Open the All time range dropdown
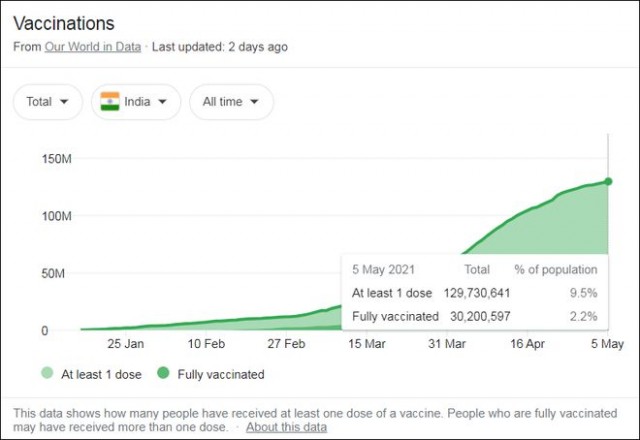640x440 pixels. click(x=231, y=102)
